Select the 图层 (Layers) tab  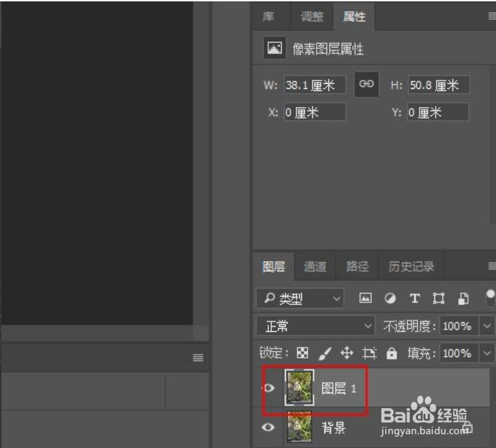coord(274,267)
